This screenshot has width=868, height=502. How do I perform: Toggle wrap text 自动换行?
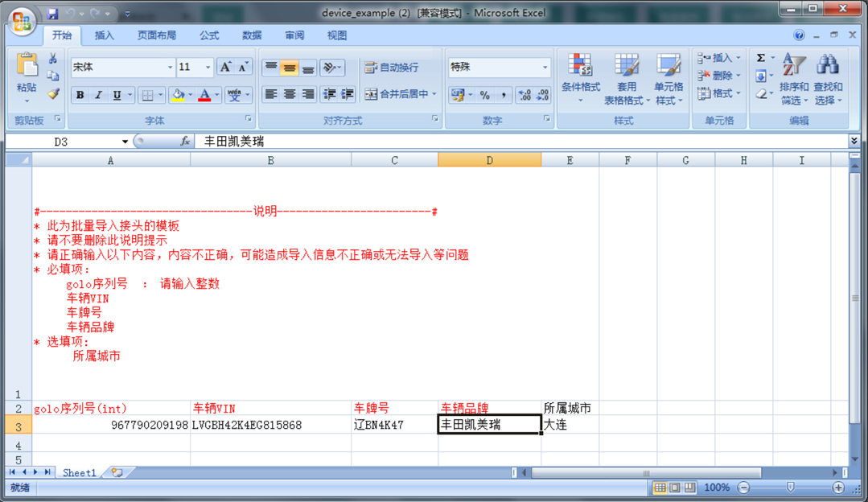[392, 68]
